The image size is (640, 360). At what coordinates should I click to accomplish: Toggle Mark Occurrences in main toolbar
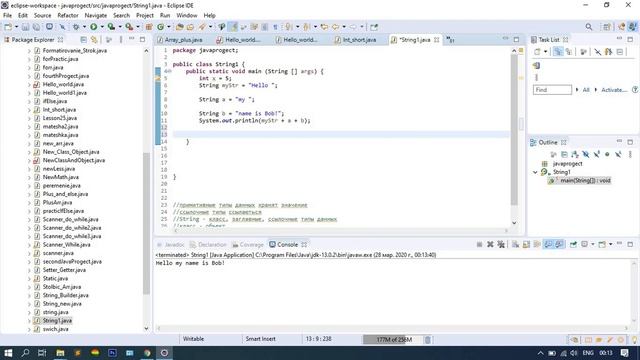(x=233, y=27)
